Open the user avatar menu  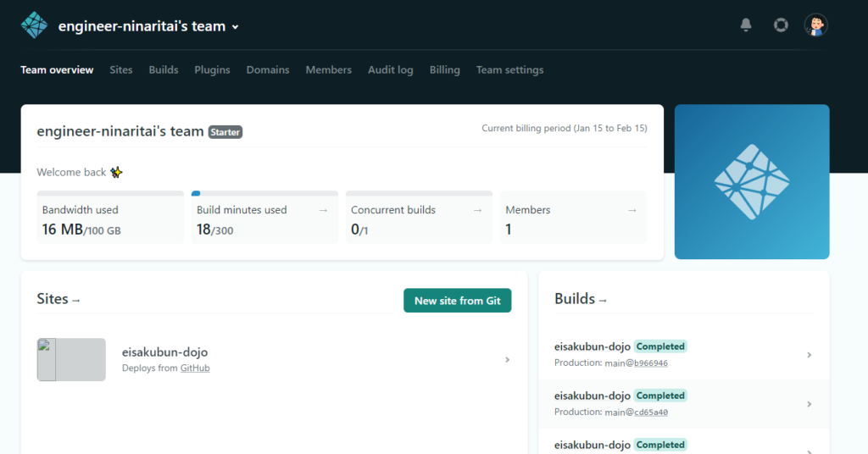pyautogui.click(x=815, y=25)
